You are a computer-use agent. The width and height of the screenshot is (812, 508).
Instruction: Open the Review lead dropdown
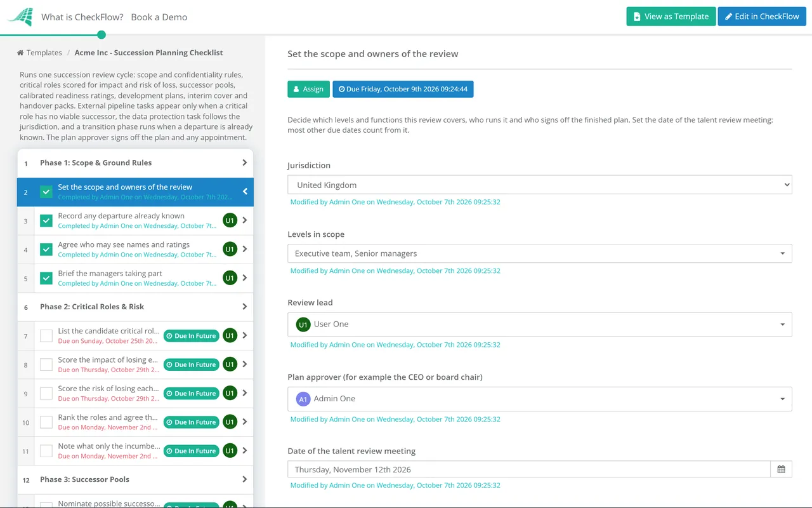click(x=540, y=324)
